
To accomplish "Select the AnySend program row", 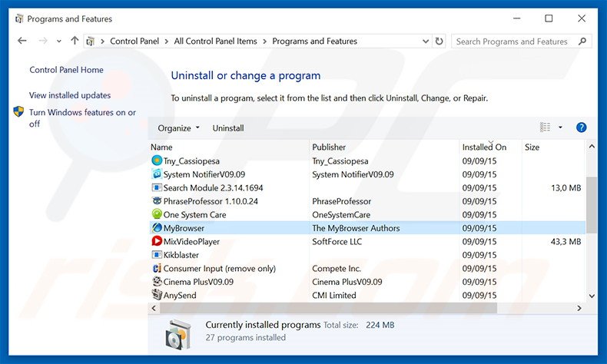I will (x=367, y=295).
